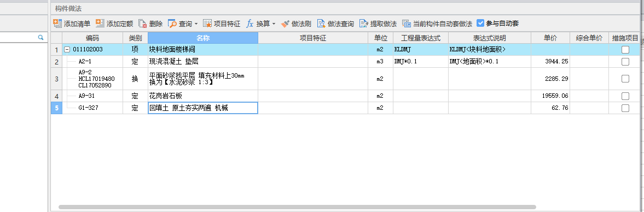Image resolution: width=644 pixels, height=212 pixels.
Task: Click unit price 62.76
Action: (x=550, y=108)
